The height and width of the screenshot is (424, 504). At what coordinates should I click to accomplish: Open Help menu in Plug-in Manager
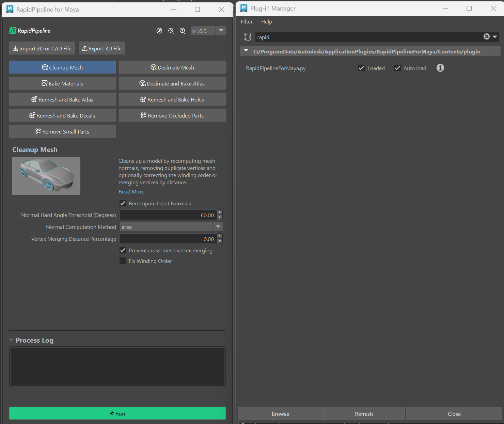click(x=267, y=21)
